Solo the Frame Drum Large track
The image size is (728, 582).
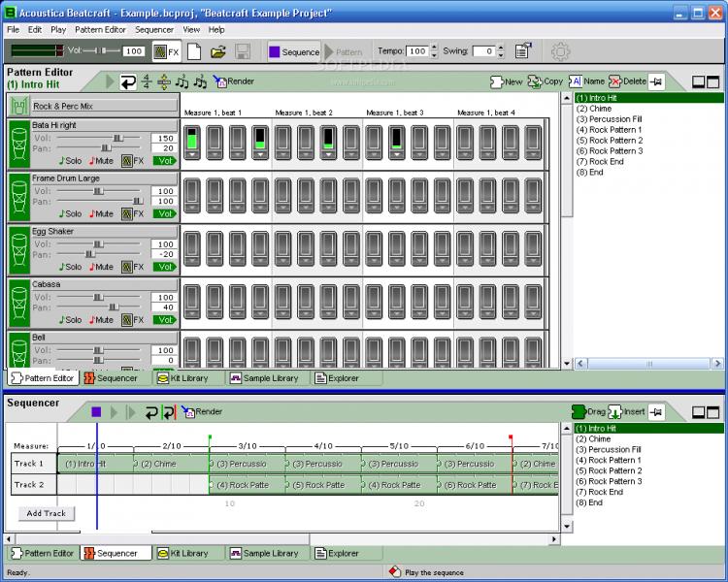(x=70, y=214)
